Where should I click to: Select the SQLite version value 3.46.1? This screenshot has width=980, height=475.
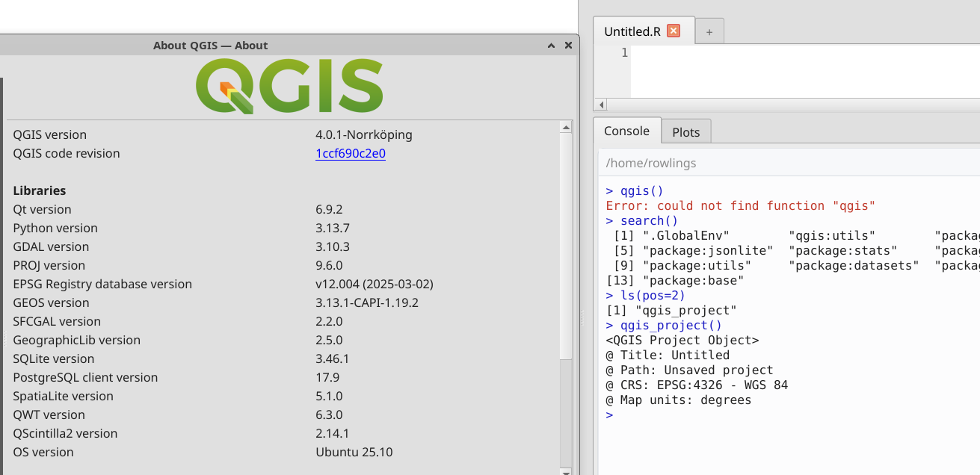coord(333,358)
